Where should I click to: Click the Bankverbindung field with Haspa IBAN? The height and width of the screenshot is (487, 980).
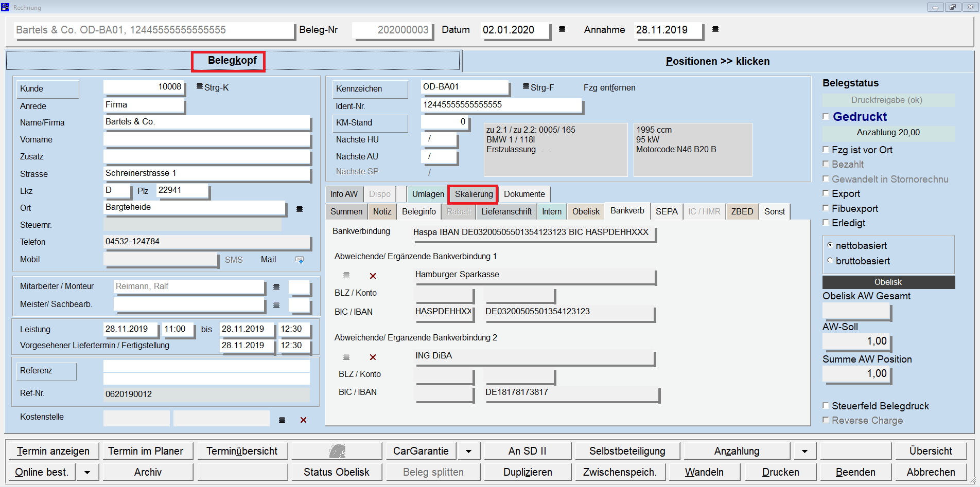(x=533, y=232)
